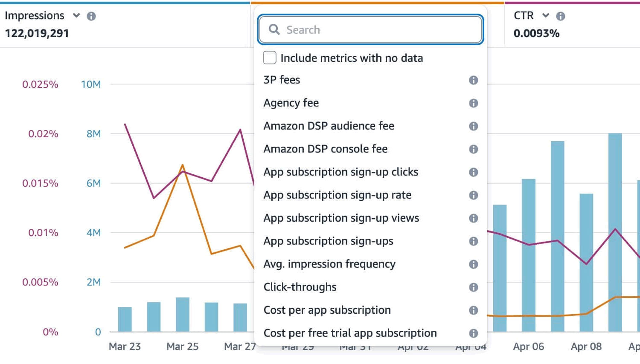Screen dimensions: 640x364
Task: Click the 0.01% axis label
Action: point(43,233)
